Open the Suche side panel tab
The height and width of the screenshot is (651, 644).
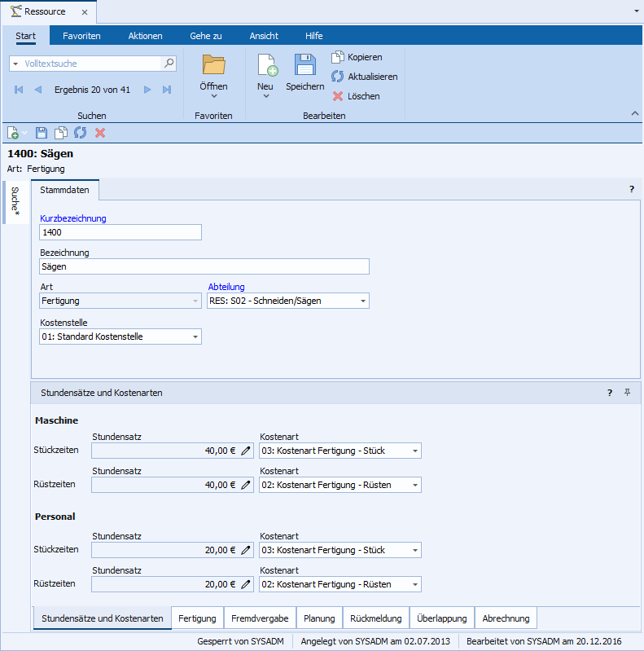15,202
